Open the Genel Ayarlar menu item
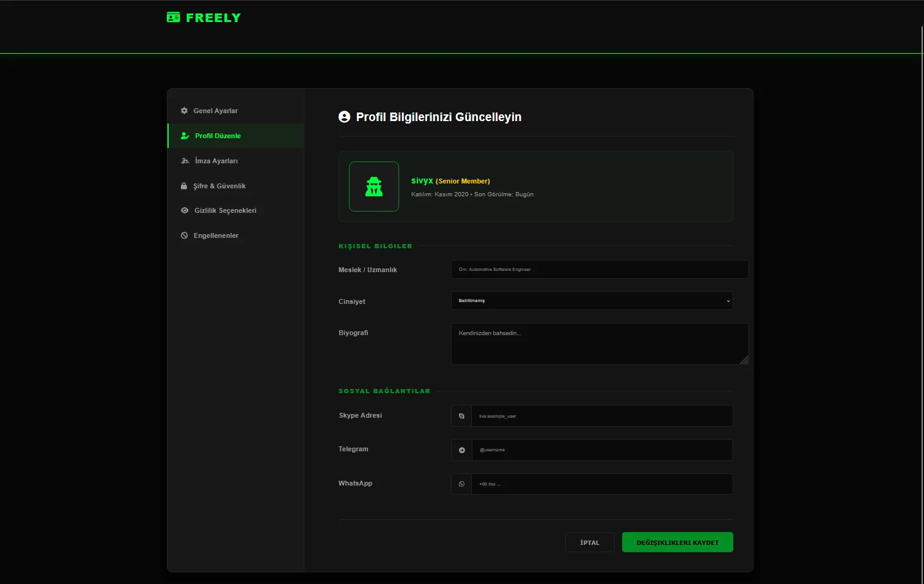924x584 pixels. pos(235,111)
